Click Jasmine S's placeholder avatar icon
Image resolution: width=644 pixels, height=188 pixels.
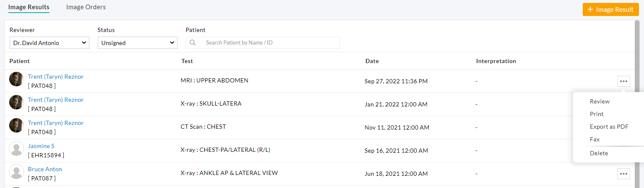16,148
